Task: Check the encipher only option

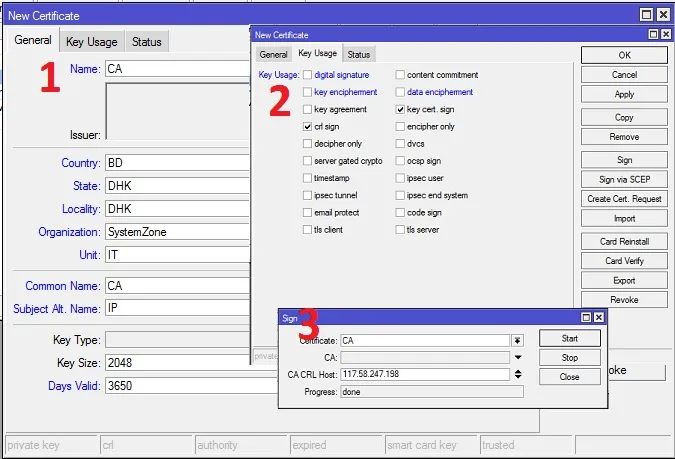Action: [x=400, y=127]
